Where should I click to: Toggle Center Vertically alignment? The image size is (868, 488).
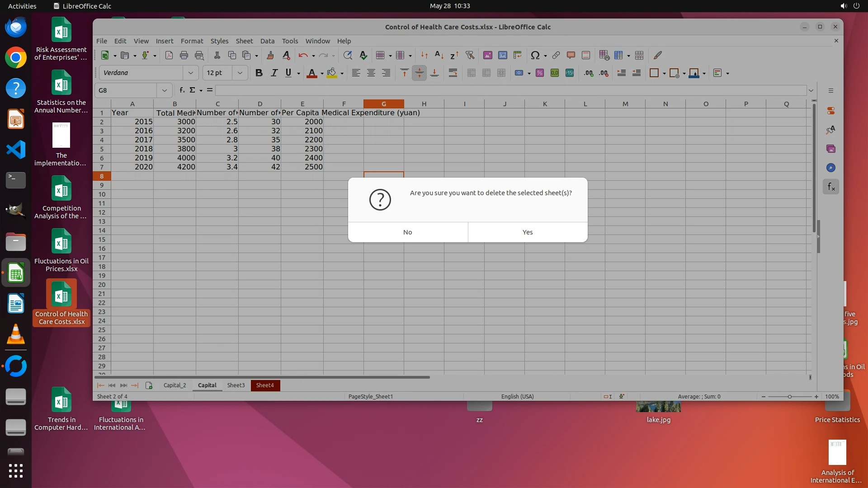[x=419, y=73]
